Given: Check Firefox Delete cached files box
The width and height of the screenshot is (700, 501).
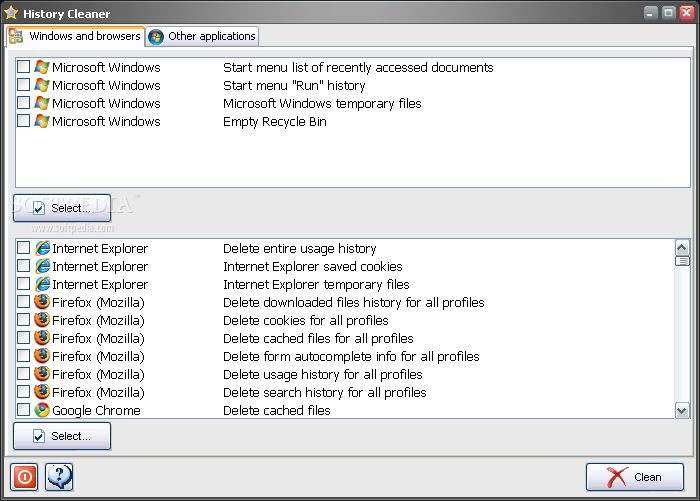Looking at the screenshot, I should point(23,338).
